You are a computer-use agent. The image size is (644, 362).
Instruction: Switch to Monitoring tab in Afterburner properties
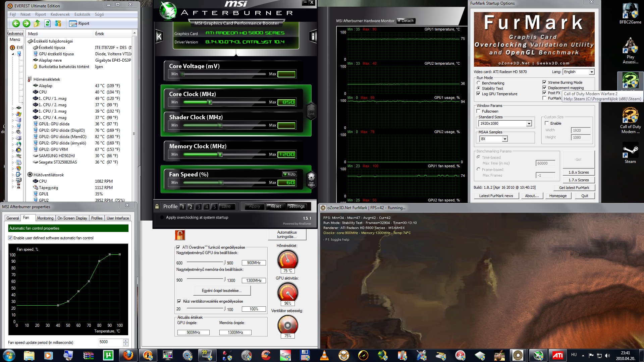[x=45, y=218]
